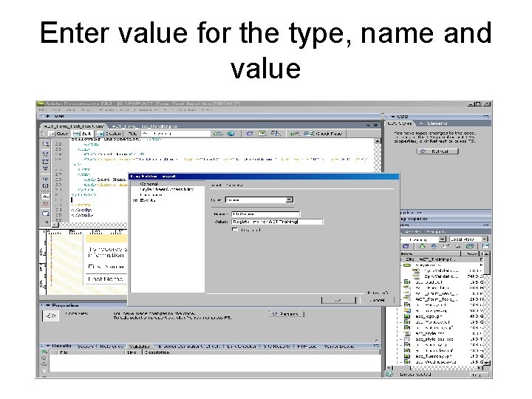Click the Apply Comment coding toolbar icon
Screen dimensions: 532x399
click(46, 214)
